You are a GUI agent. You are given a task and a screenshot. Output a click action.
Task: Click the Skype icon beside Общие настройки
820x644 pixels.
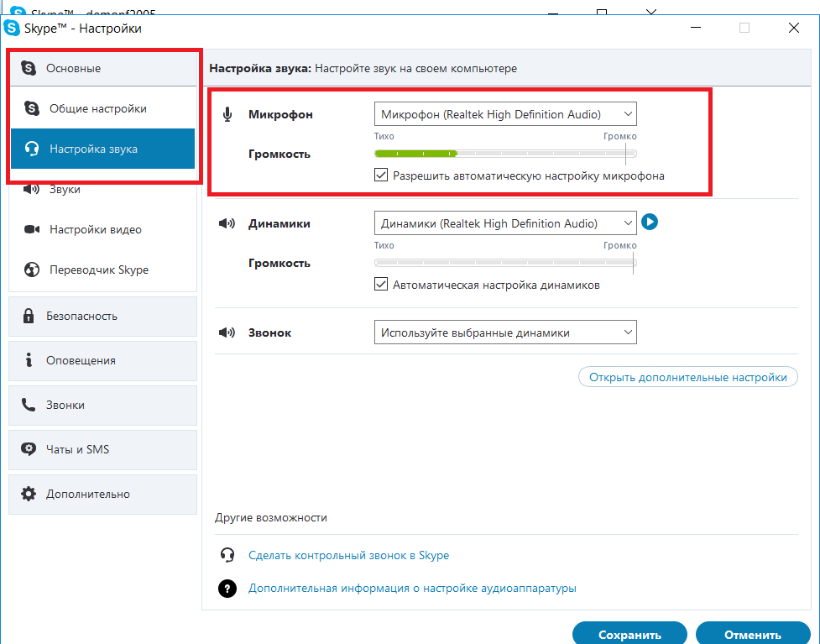[32, 108]
